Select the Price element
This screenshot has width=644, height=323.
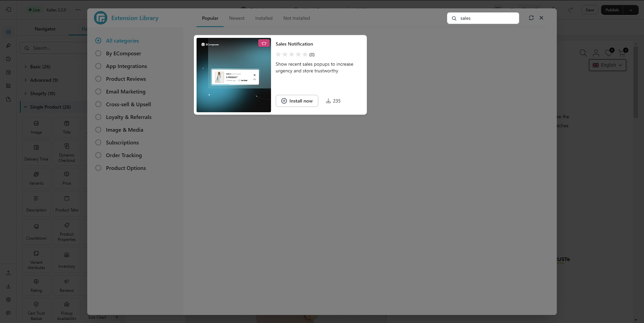click(67, 178)
